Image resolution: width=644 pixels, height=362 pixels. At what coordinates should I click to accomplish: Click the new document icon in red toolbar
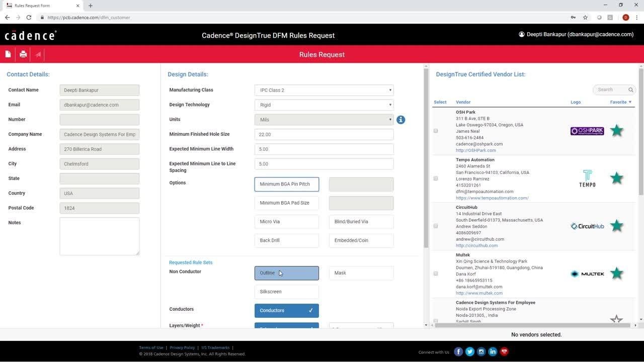8,54
